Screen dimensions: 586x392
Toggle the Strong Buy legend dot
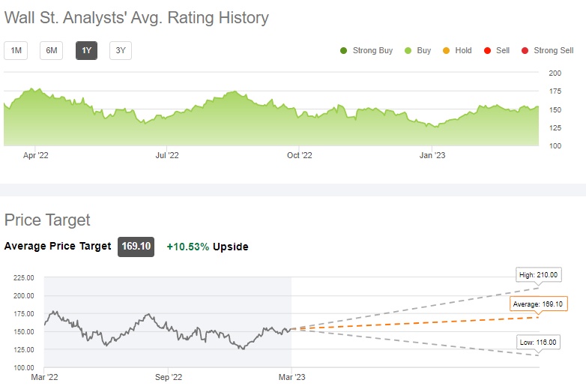344,51
